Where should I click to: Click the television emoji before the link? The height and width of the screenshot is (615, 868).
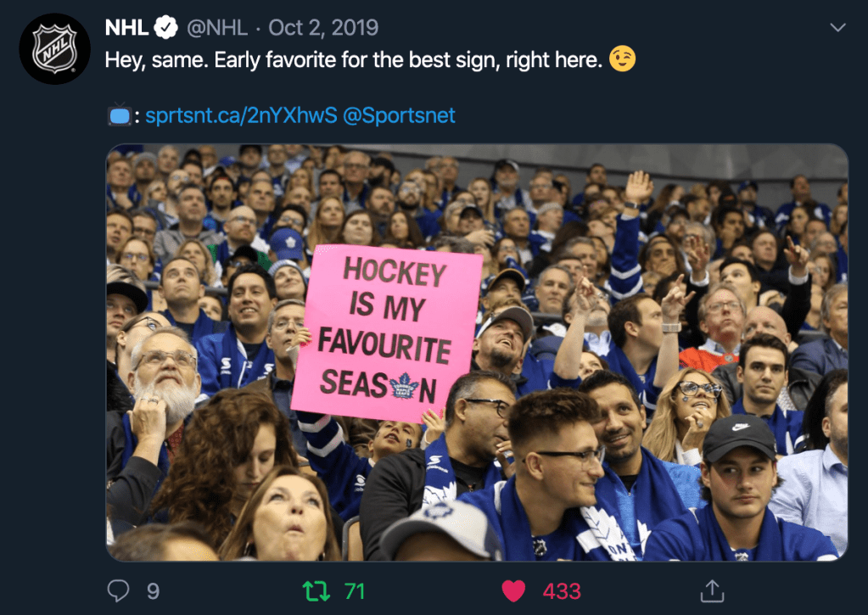[x=119, y=115]
